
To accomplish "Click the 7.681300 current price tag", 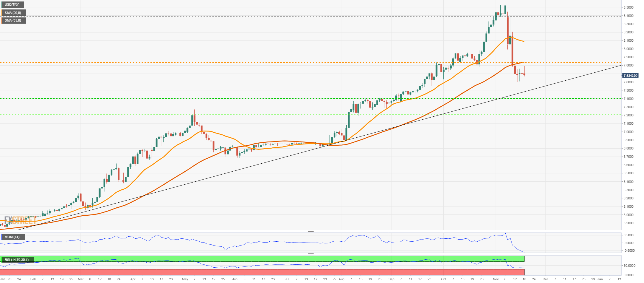I will click(x=630, y=76).
